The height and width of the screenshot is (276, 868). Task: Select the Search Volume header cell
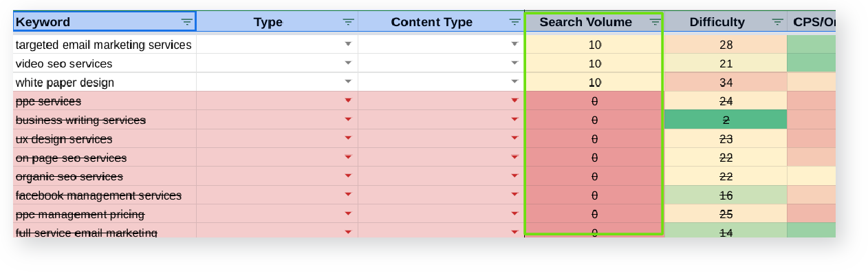pos(585,22)
